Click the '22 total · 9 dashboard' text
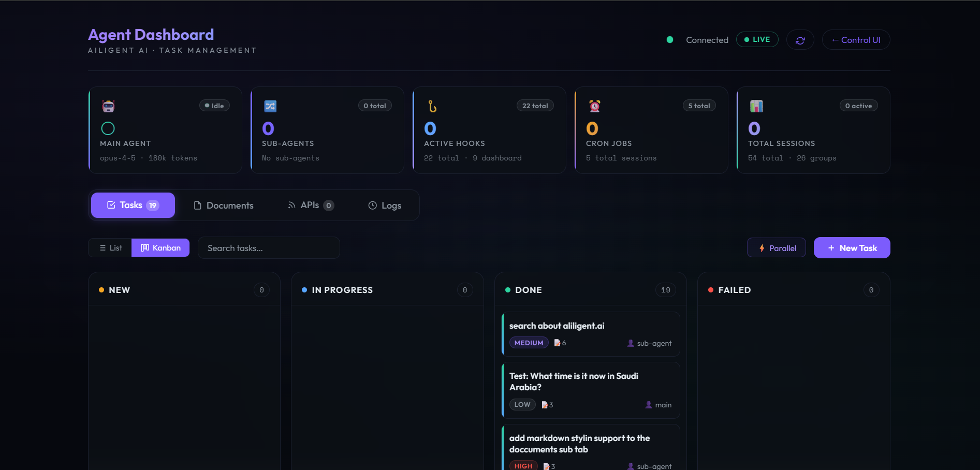 (x=473, y=158)
